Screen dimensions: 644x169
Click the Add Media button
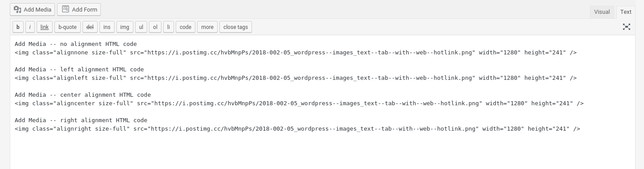pyautogui.click(x=33, y=9)
